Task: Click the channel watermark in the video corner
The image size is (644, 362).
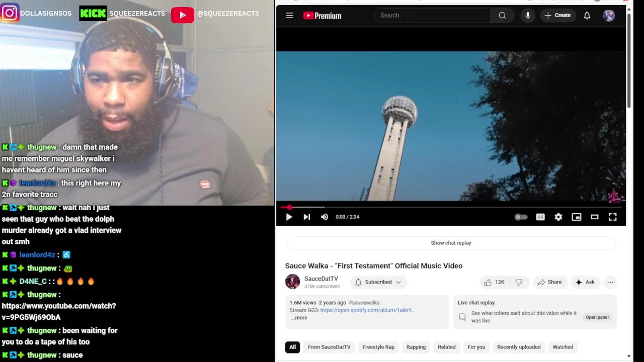Action: [614, 195]
